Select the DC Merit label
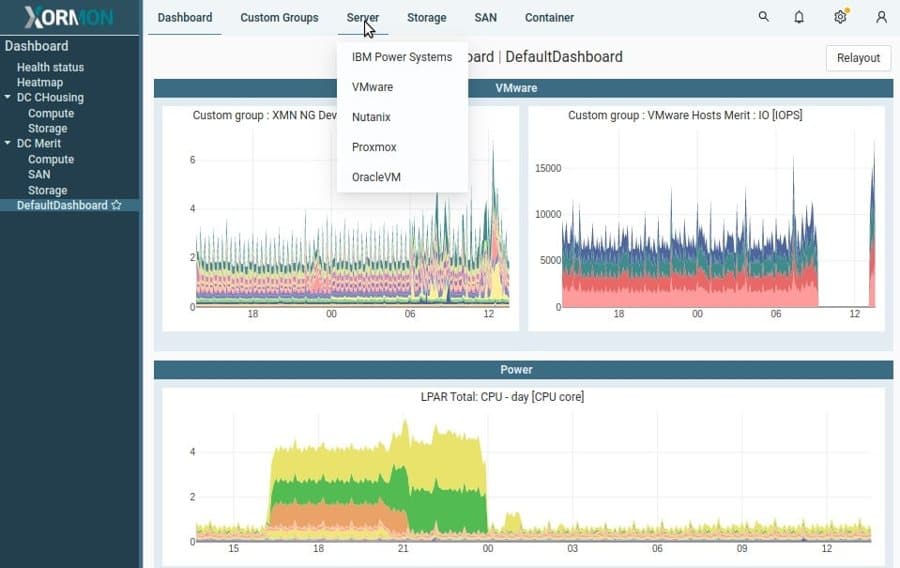Viewport: 900px width, 568px height. pos(38,143)
